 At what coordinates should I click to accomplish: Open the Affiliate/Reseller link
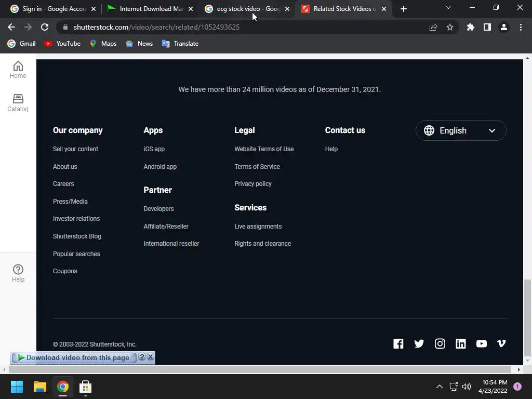[166, 227]
